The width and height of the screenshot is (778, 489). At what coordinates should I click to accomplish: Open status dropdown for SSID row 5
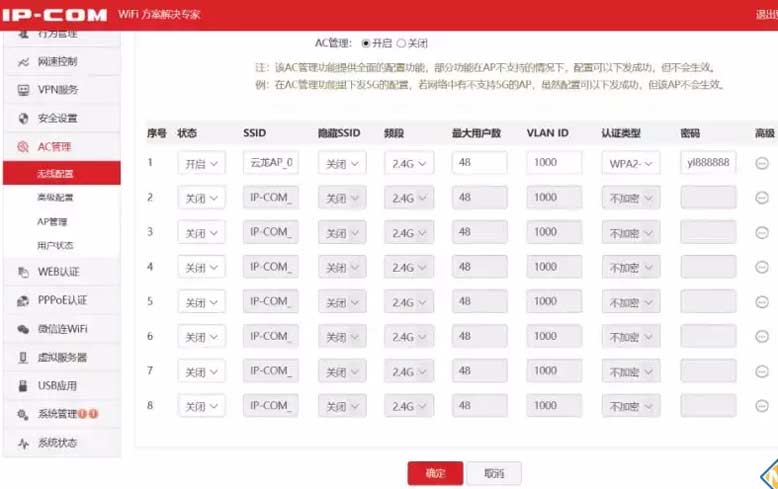(x=201, y=302)
